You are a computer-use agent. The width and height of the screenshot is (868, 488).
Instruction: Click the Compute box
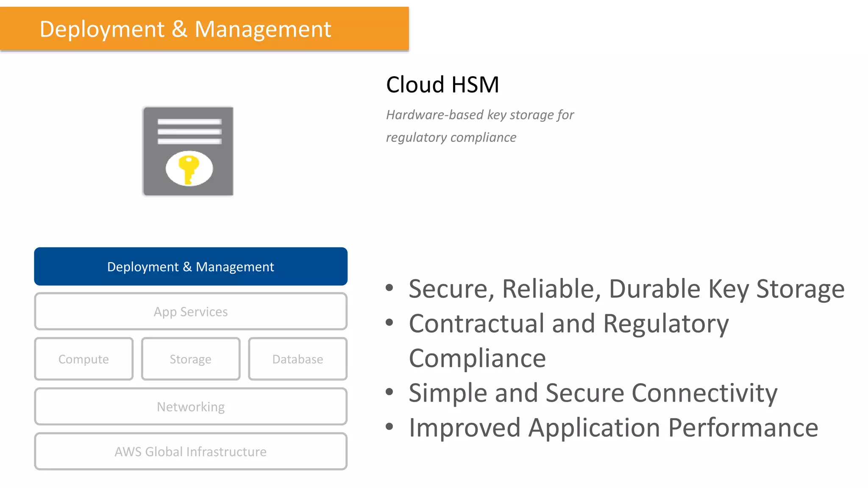tap(84, 359)
